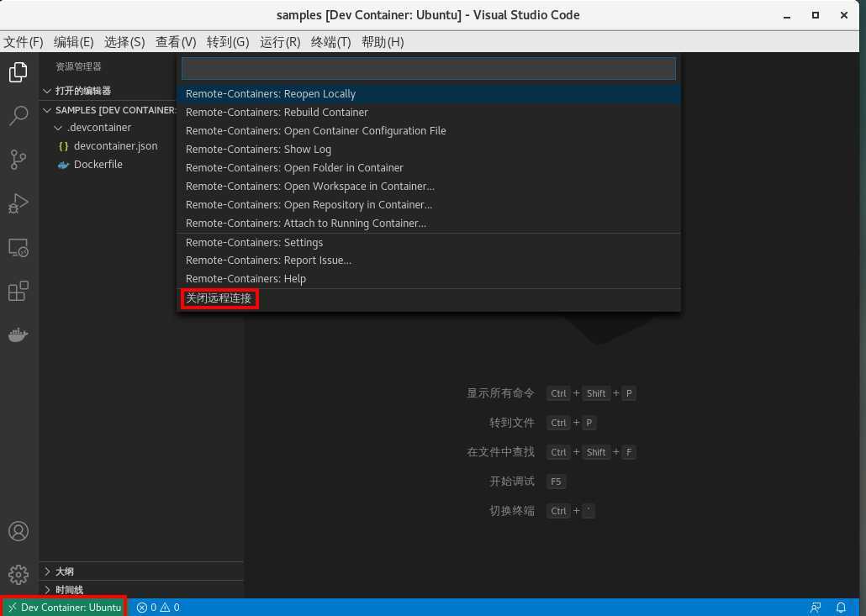This screenshot has height=616, width=866.
Task: Click the errors and warnings count indicator
Action: [158, 607]
